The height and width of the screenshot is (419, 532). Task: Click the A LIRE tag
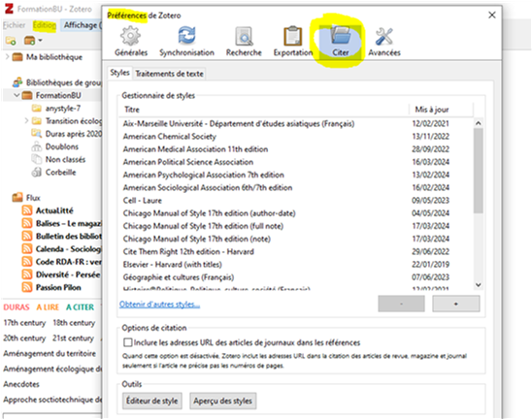coord(48,307)
